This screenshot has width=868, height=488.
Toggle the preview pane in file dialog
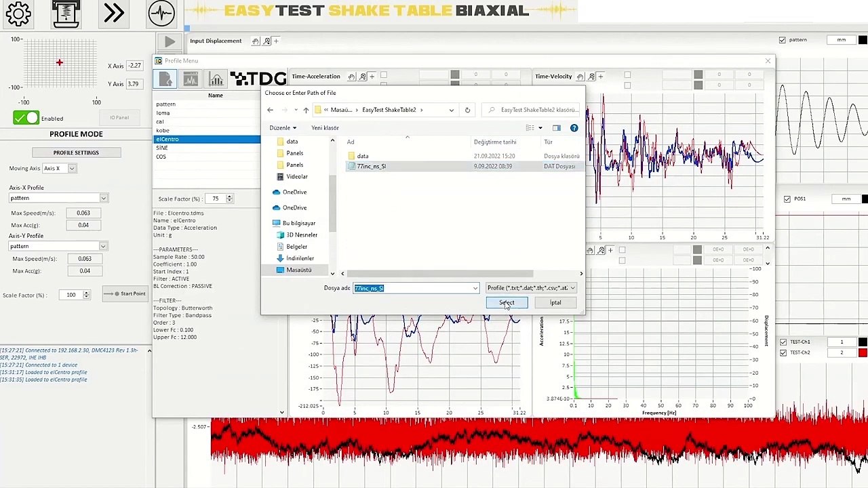click(x=557, y=128)
